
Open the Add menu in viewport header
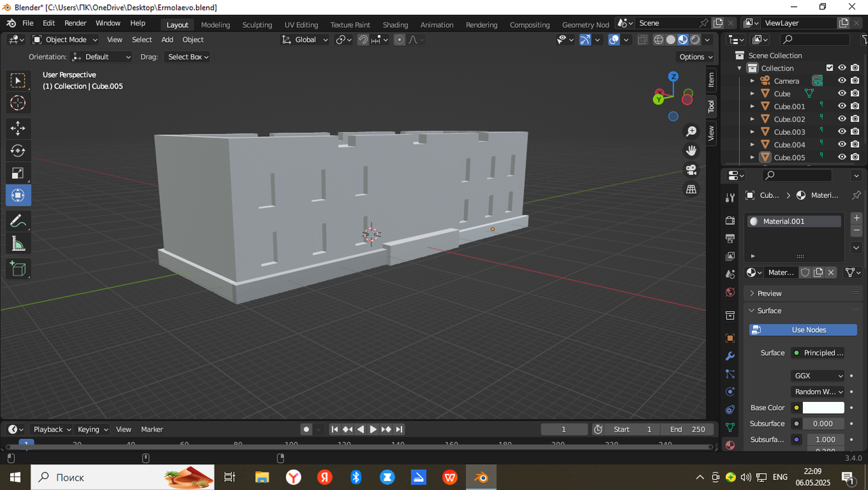[x=167, y=39]
